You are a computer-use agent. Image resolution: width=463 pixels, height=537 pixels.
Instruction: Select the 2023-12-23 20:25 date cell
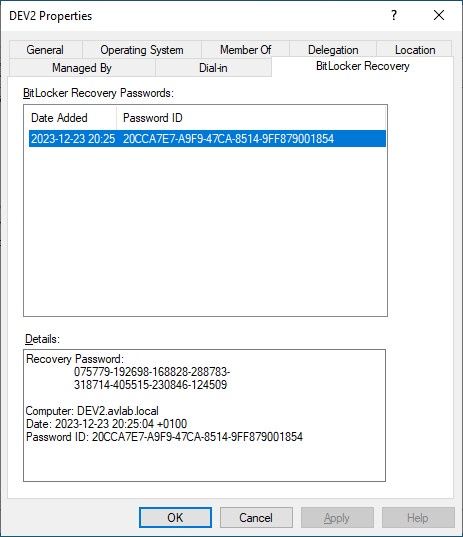[73, 139]
